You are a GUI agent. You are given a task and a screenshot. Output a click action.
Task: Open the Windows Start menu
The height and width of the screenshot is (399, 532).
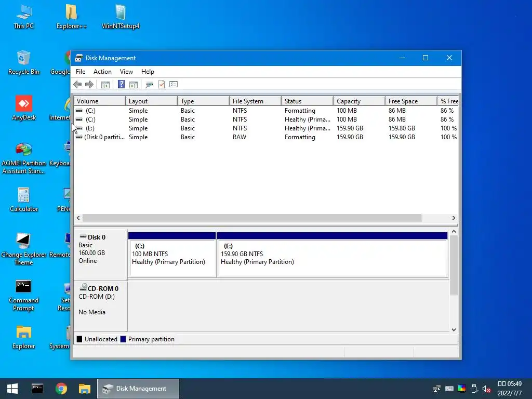(12, 389)
